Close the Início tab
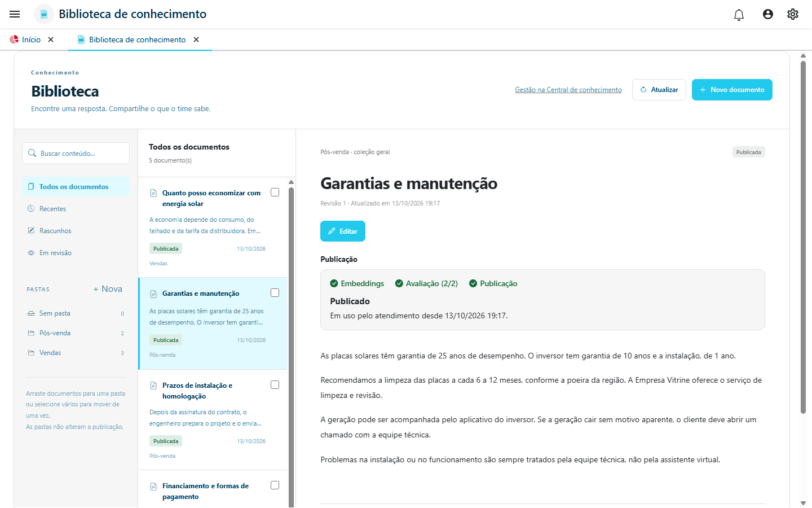The height and width of the screenshot is (508, 812). [51, 40]
